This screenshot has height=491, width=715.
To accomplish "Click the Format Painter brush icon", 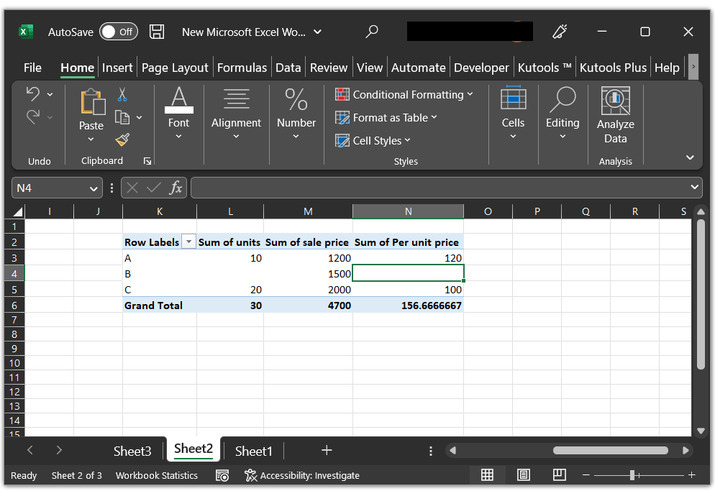I will (x=122, y=140).
